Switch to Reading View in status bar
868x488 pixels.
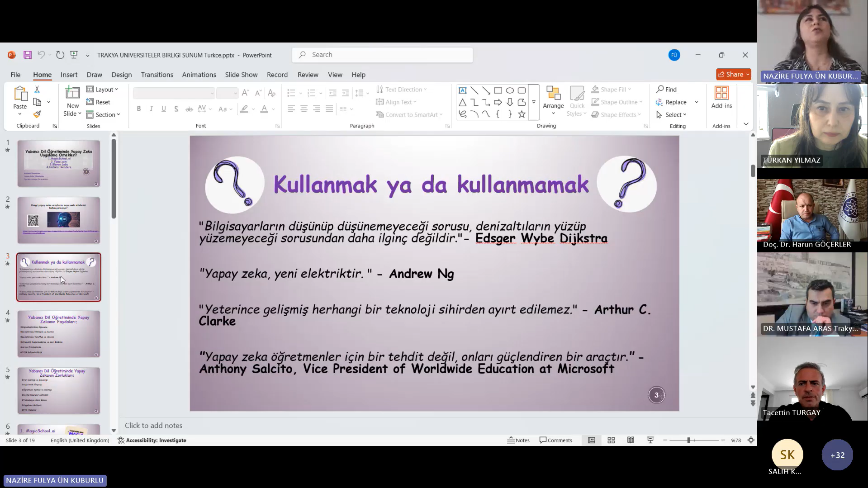click(631, 440)
